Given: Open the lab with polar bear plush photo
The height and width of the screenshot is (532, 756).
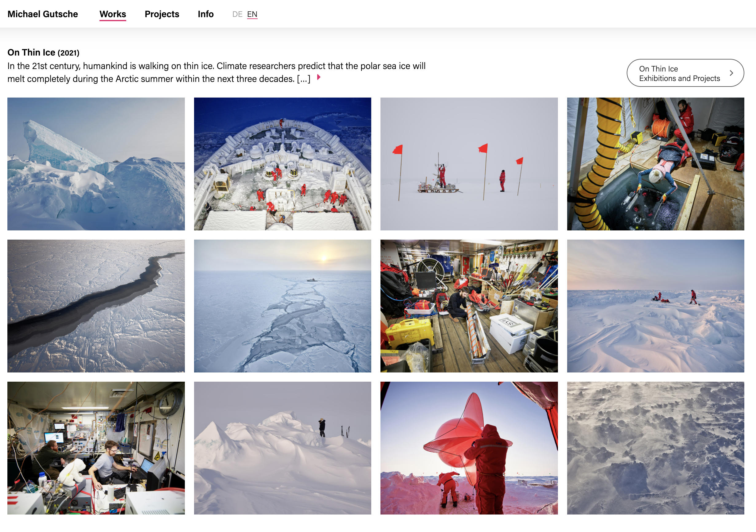Looking at the screenshot, I should (x=96, y=448).
